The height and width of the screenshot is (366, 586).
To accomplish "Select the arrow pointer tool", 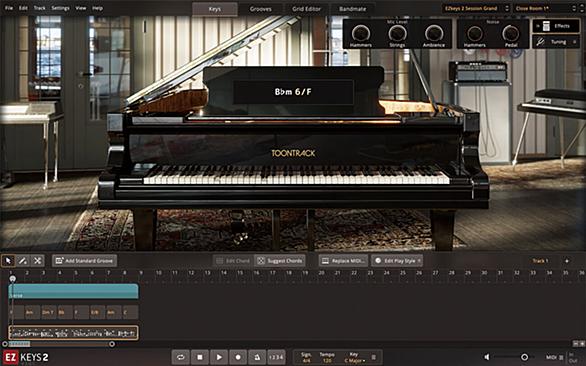I will (x=8, y=261).
